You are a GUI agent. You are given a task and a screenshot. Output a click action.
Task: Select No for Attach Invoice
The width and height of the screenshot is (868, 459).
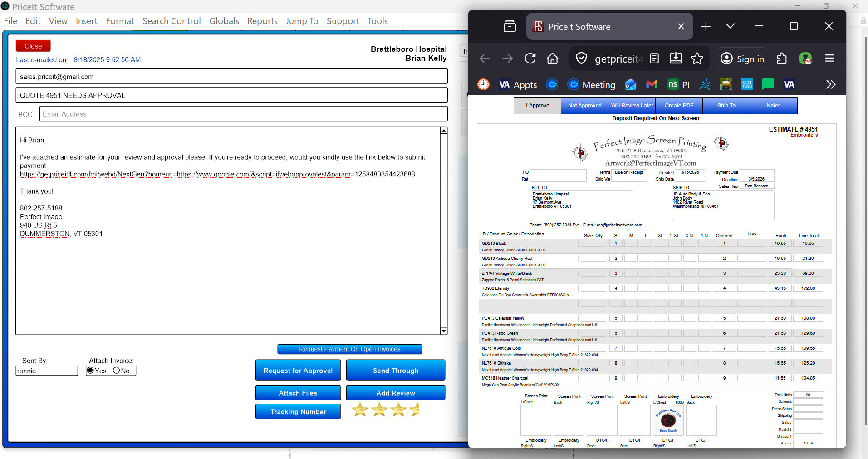pos(116,371)
